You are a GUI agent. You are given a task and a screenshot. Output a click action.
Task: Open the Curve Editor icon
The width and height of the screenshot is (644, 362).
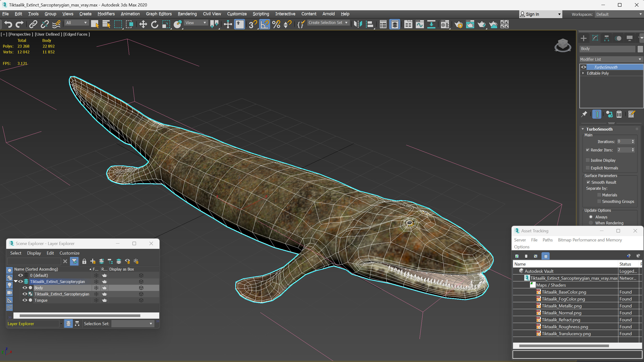[420, 24]
